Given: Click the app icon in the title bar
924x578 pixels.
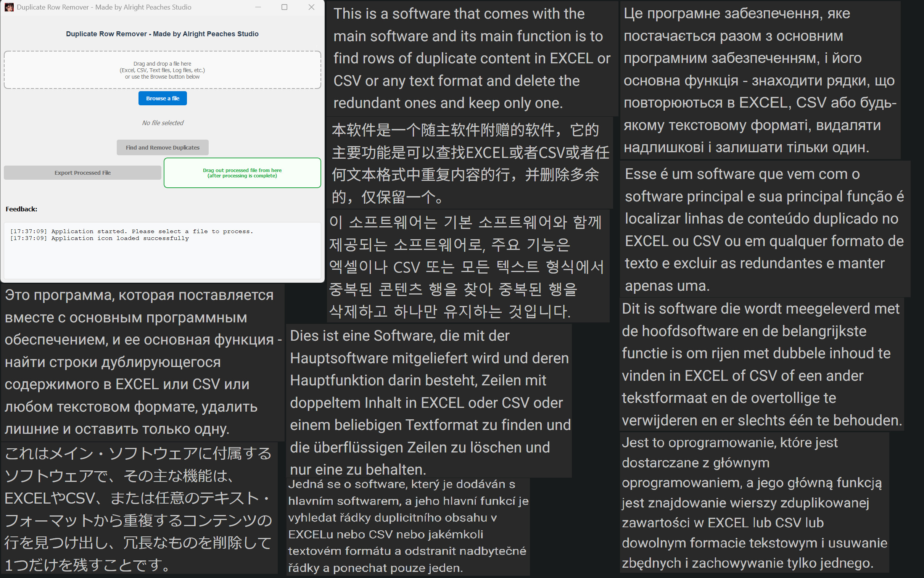Looking at the screenshot, I should pos(9,7).
